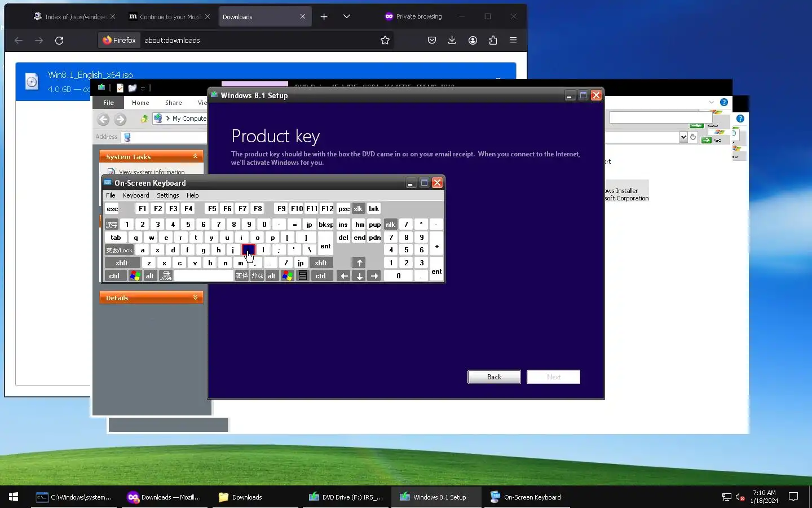The image size is (812, 508).
Task: Click the Explorer window forward arrow
Action: (x=120, y=119)
